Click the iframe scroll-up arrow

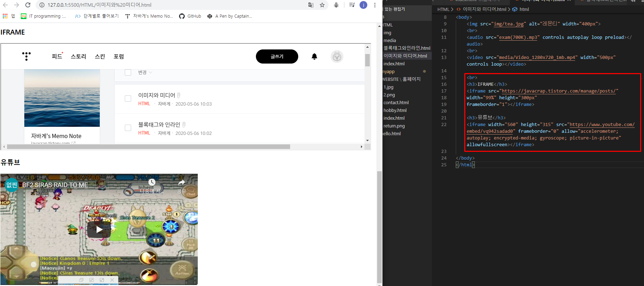(x=368, y=47)
